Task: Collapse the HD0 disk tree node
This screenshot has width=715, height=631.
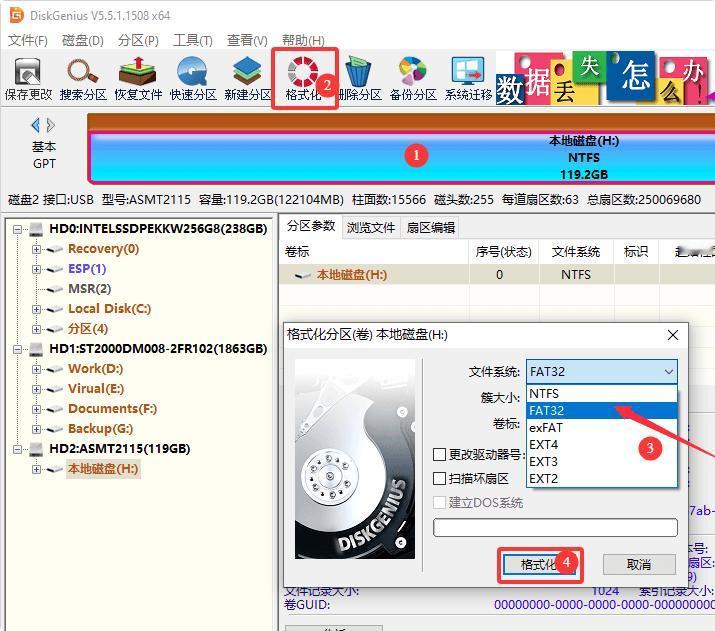Action: point(17,229)
